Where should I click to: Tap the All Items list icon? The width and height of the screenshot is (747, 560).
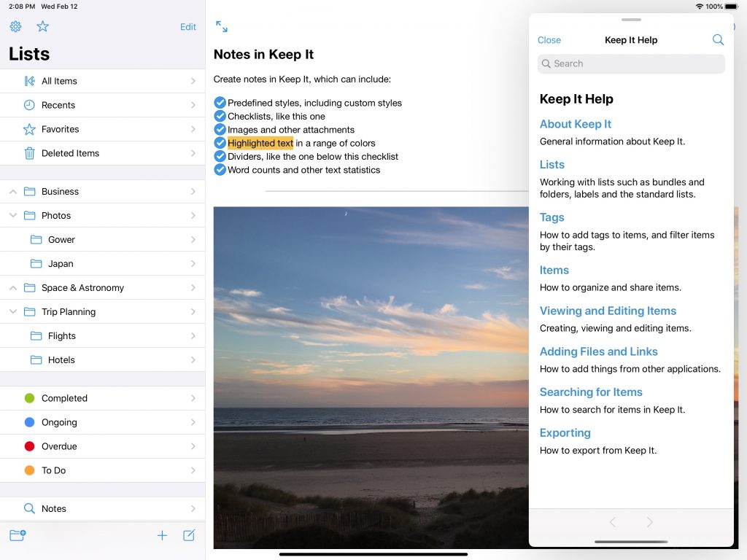tap(29, 81)
